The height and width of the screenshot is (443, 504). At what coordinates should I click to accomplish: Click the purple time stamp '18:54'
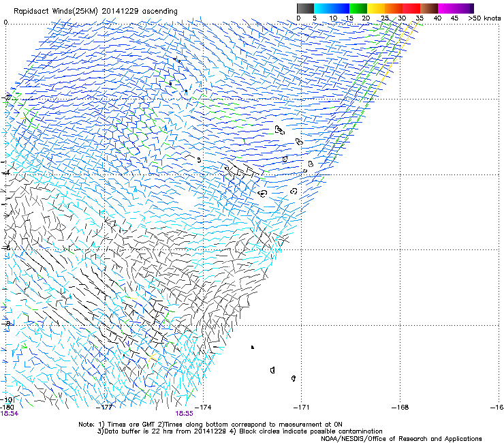click(10, 414)
